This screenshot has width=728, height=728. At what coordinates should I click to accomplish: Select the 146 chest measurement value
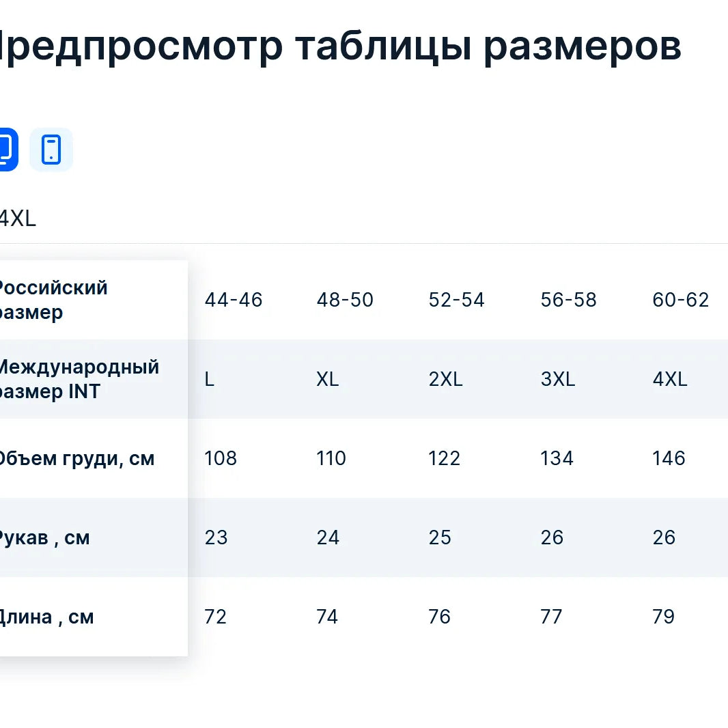coord(669,458)
